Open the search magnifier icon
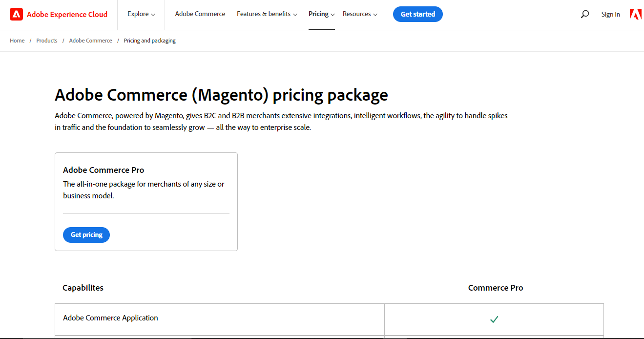 (584, 14)
